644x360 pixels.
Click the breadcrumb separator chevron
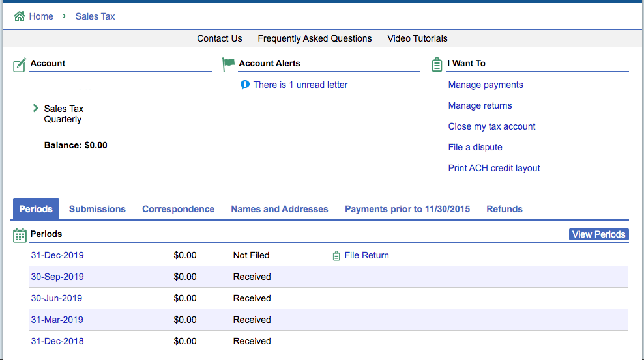point(64,16)
